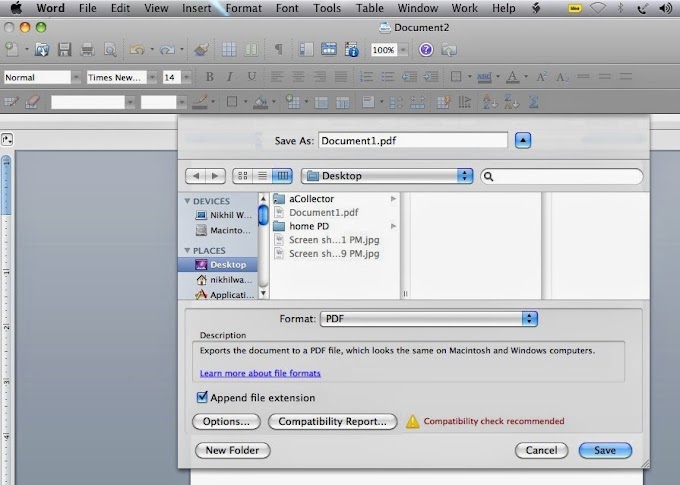Click the Save button

(x=605, y=450)
